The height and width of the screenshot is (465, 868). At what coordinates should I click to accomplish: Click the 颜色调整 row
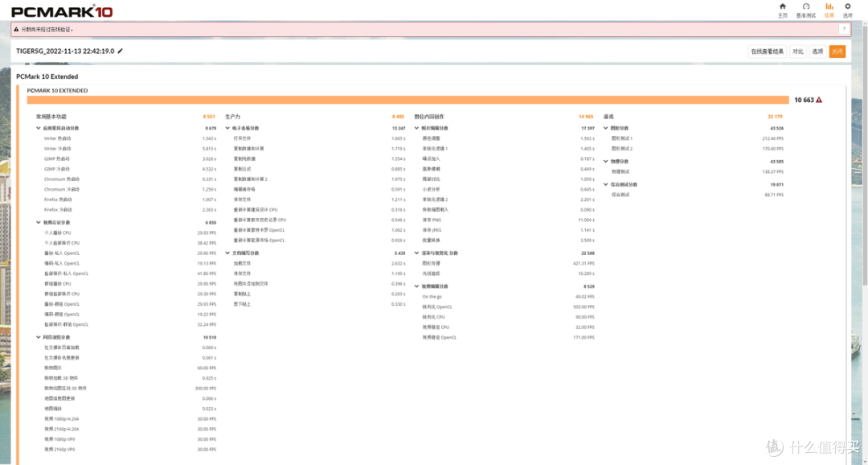[509, 138]
